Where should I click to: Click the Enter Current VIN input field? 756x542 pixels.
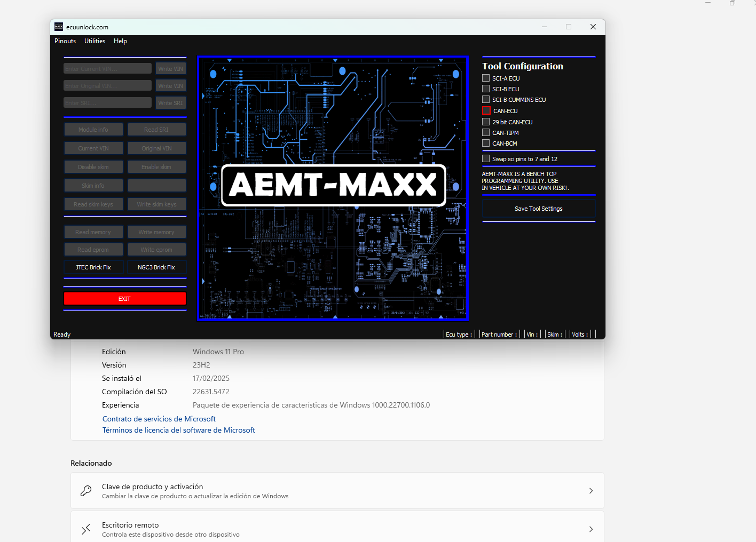click(x=107, y=69)
